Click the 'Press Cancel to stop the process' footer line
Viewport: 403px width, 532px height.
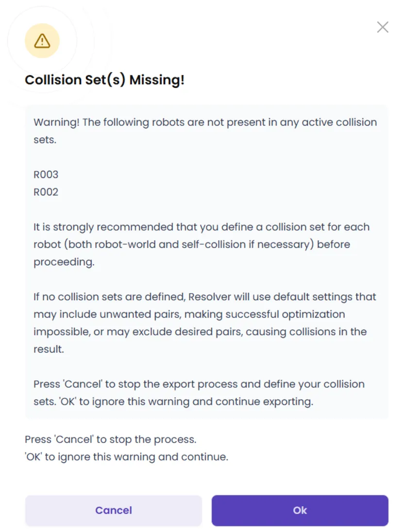111,439
